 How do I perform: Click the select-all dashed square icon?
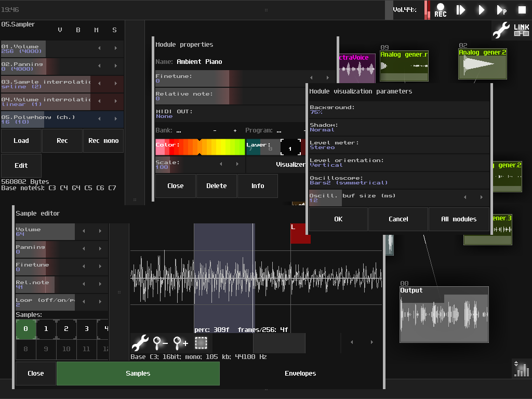pyautogui.click(x=201, y=343)
